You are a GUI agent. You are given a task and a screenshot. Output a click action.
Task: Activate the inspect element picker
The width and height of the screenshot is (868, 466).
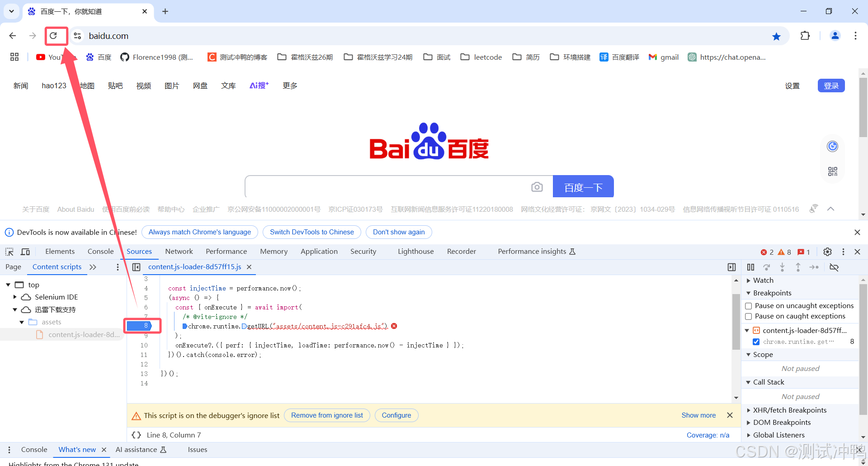coord(9,252)
